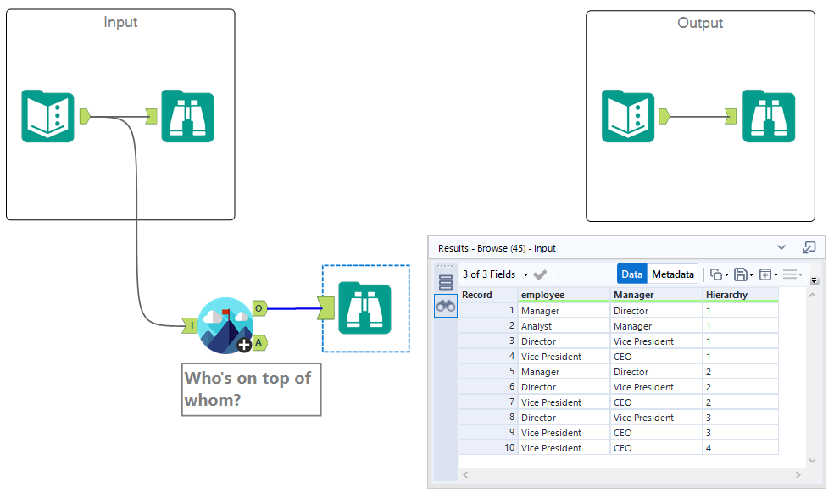This screenshot has height=504, width=834.
Task: Select the Text Input tool in Output container
Action: pos(628,116)
